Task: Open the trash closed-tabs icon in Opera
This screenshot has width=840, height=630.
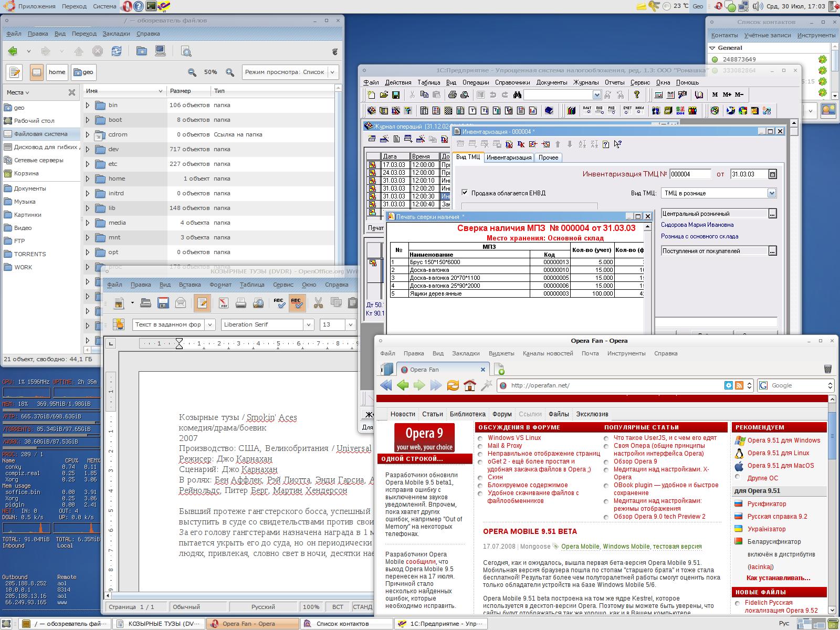Action: coord(828,369)
